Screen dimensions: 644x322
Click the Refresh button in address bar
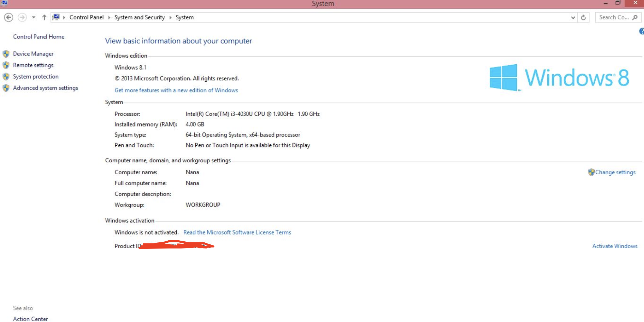click(x=583, y=17)
